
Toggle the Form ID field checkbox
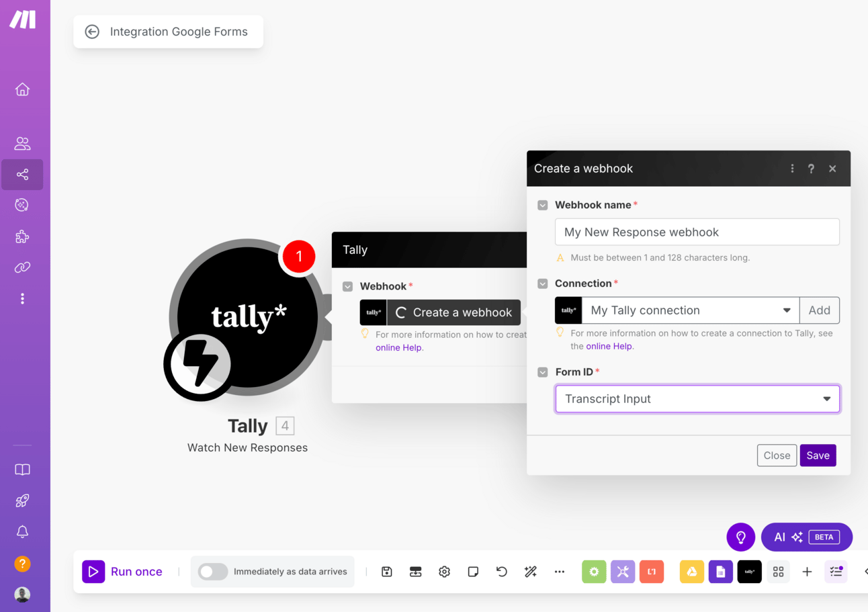[543, 372]
